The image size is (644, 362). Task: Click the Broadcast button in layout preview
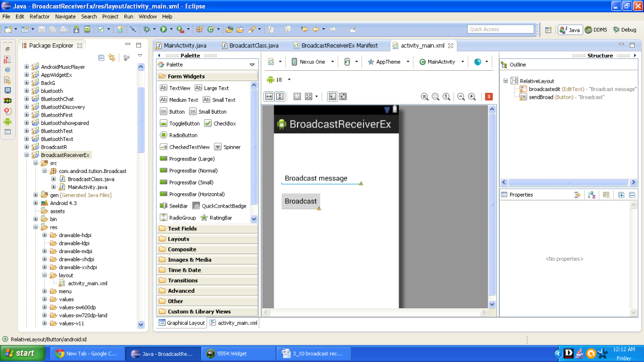pyautogui.click(x=301, y=201)
